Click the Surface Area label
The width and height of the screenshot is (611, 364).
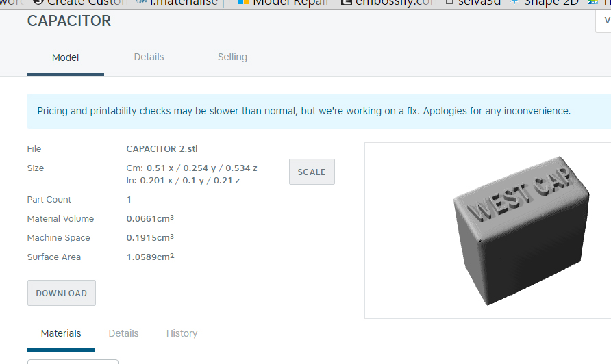54,257
